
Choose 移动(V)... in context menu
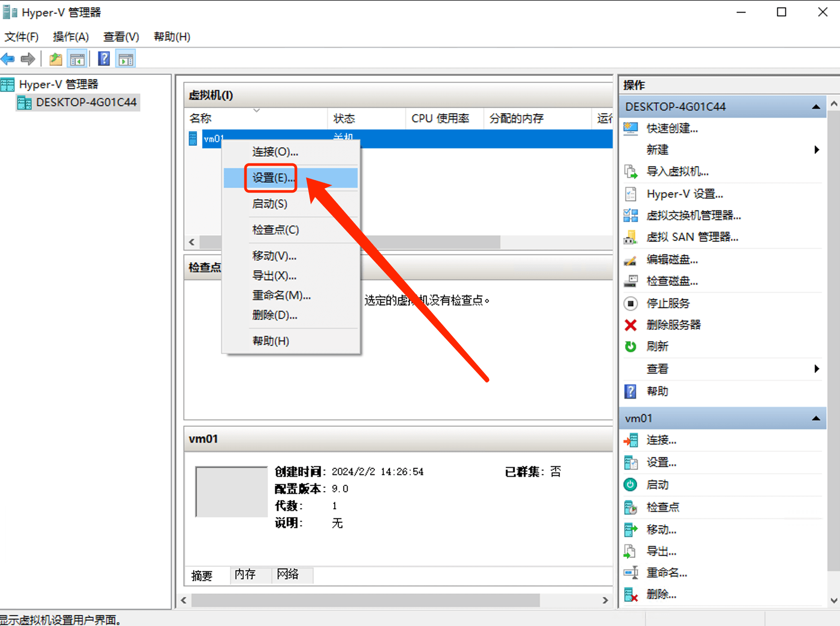click(291, 256)
